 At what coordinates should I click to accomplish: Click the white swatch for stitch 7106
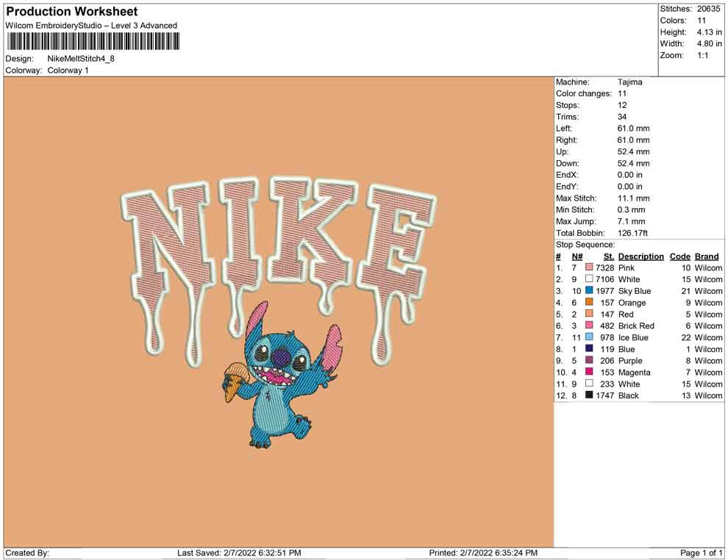click(x=589, y=279)
